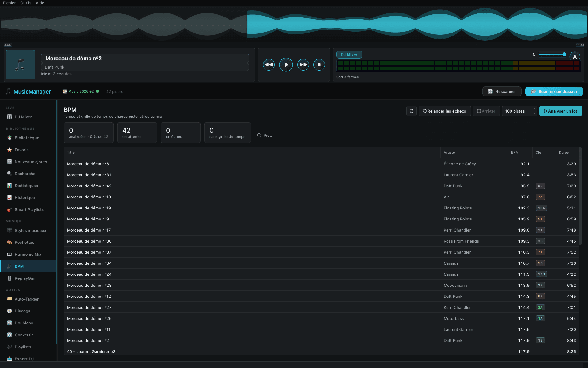
Task: Open Historique in the sidebar
Action: coord(28,197)
